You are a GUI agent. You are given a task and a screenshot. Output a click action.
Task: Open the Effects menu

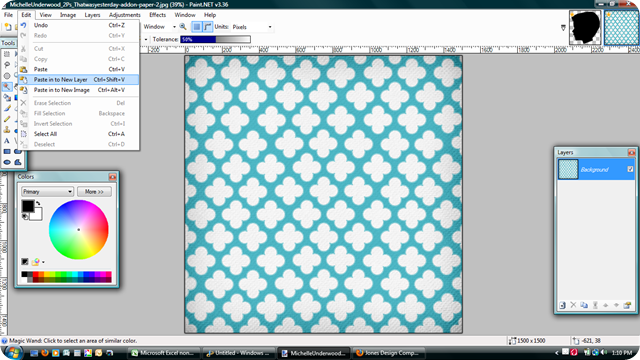pos(158,15)
